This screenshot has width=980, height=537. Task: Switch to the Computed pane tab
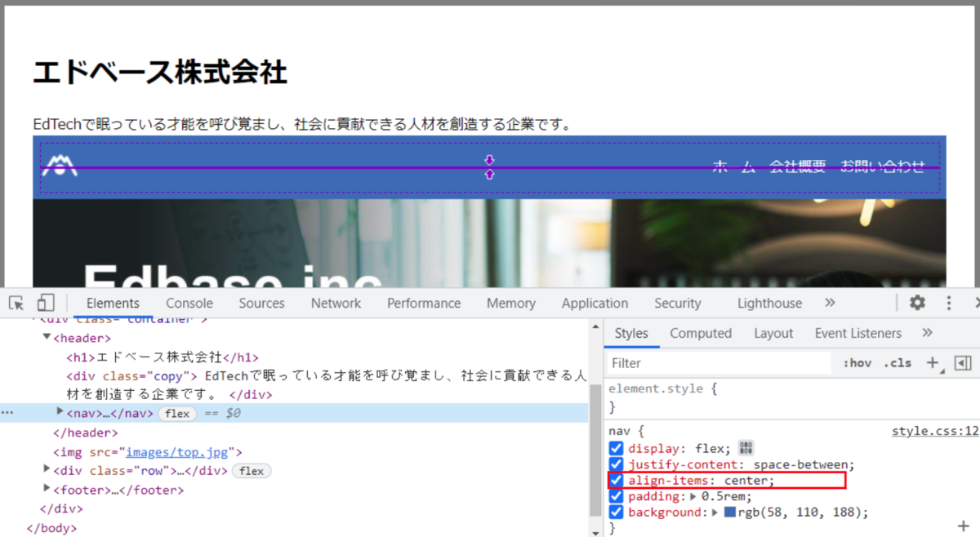701,333
